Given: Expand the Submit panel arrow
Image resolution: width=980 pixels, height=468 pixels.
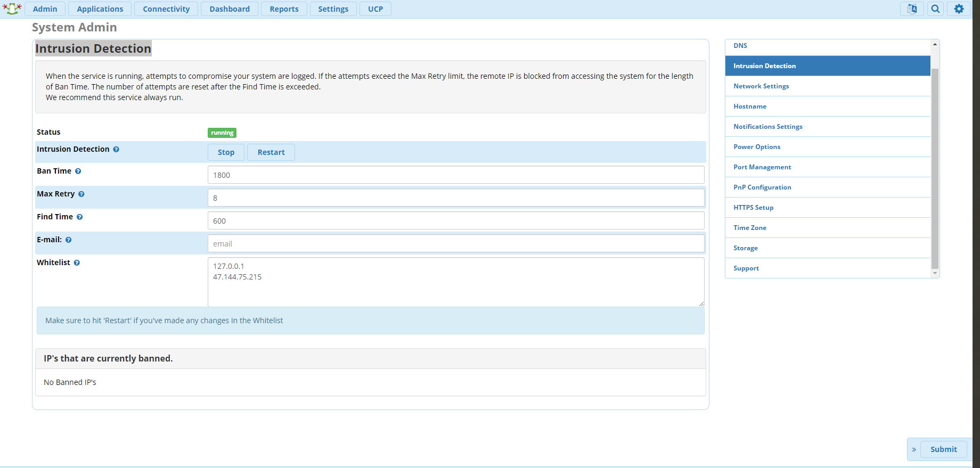Looking at the screenshot, I should click(914, 449).
